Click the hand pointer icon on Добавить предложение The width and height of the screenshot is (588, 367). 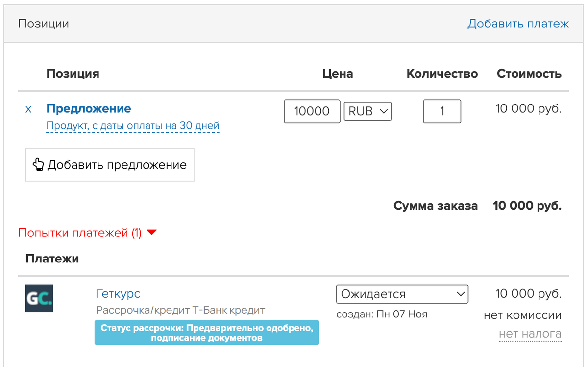[x=38, y=165]
